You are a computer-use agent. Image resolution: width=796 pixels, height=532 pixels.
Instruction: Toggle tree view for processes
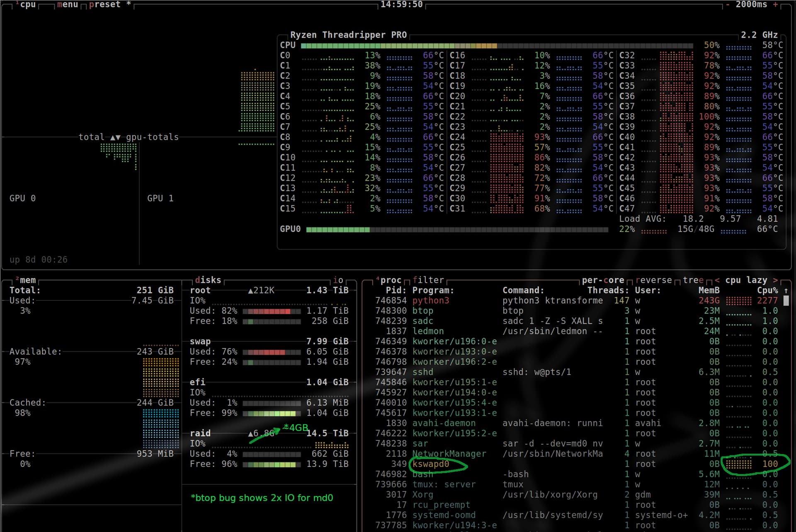coord(693,280)
